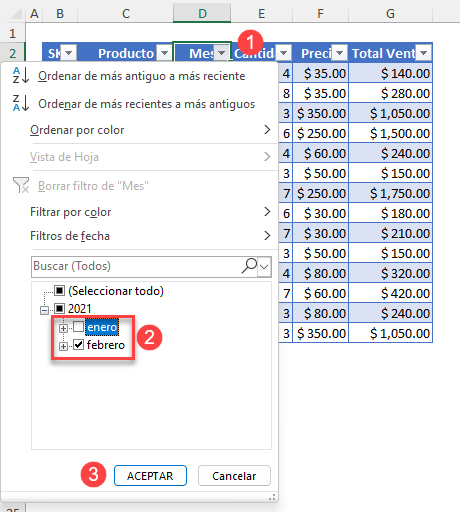460x512 pixels.
Task: Toggle the (Seleccionar todo) checkbox
Action: click(59, 291)
